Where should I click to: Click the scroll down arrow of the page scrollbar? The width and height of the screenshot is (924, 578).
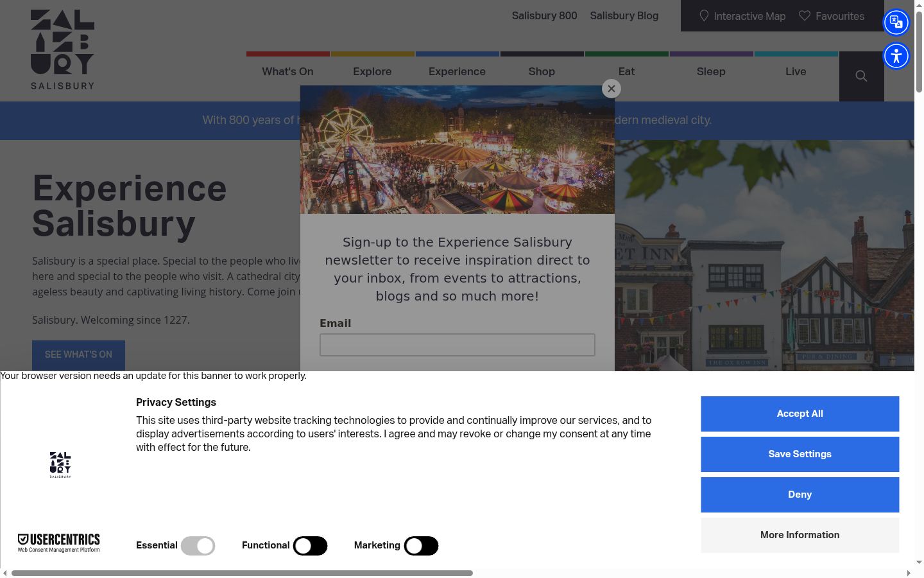(919, 563)
